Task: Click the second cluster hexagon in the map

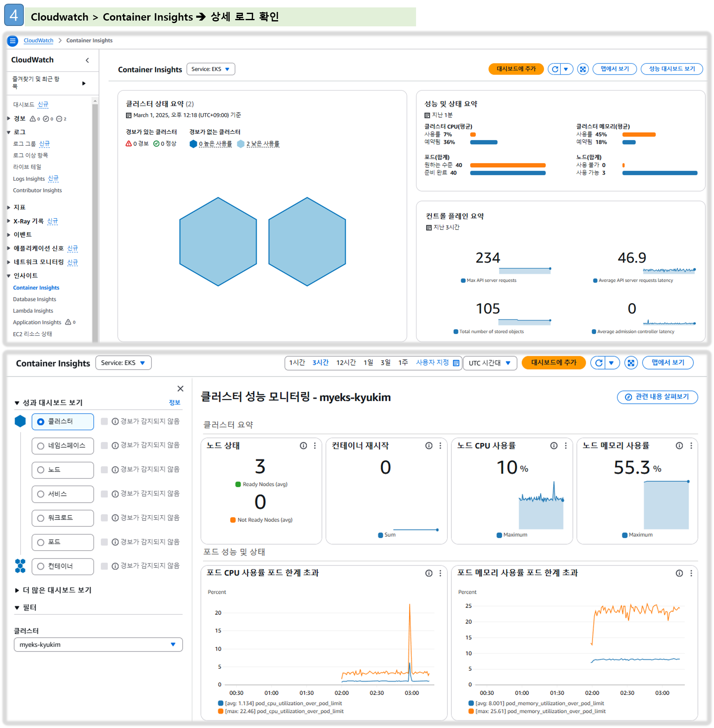Action: point(307,242)
